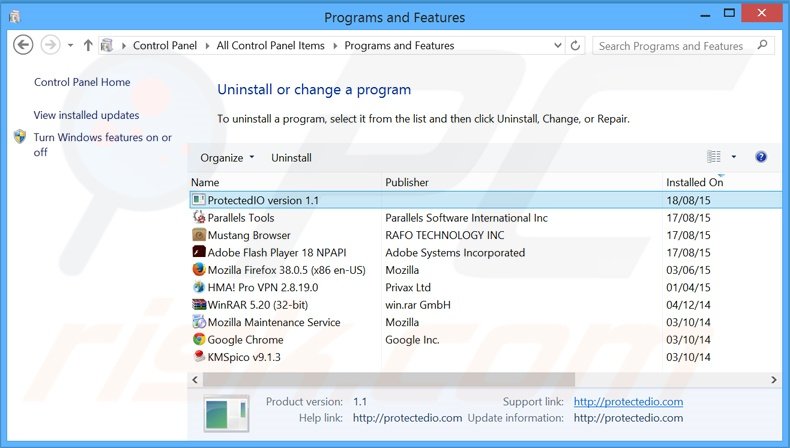This screenshot has width=790, height=448.
Task: Click the Mozilla Firefox icon
Action: [199, 269]
